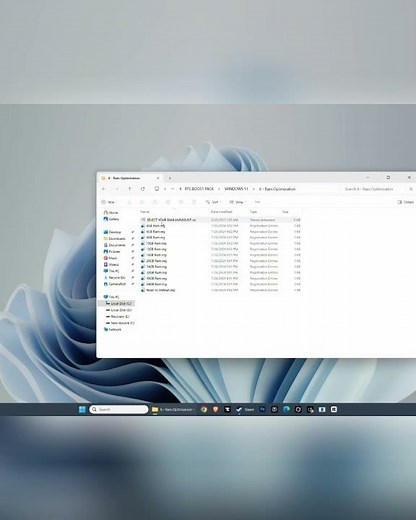Click File Explorer taskbar button
Screen dimensions: 416x520
(173, 409)
